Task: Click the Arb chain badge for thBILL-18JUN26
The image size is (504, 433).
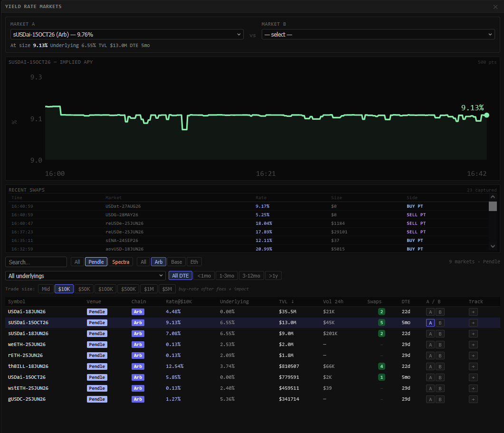Action: click(x=138, y=366)
